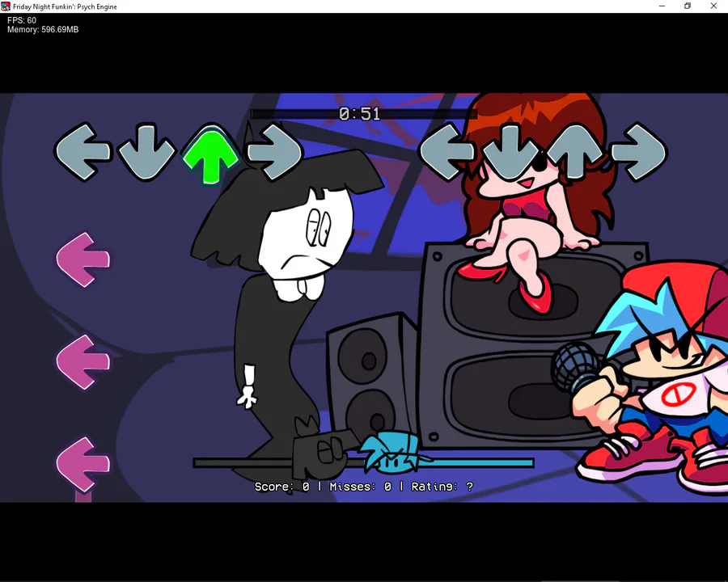This screenshot has height=582, width=728.
Task: Click the opponent's left arrow receptor
Action: tap(83, 152)
